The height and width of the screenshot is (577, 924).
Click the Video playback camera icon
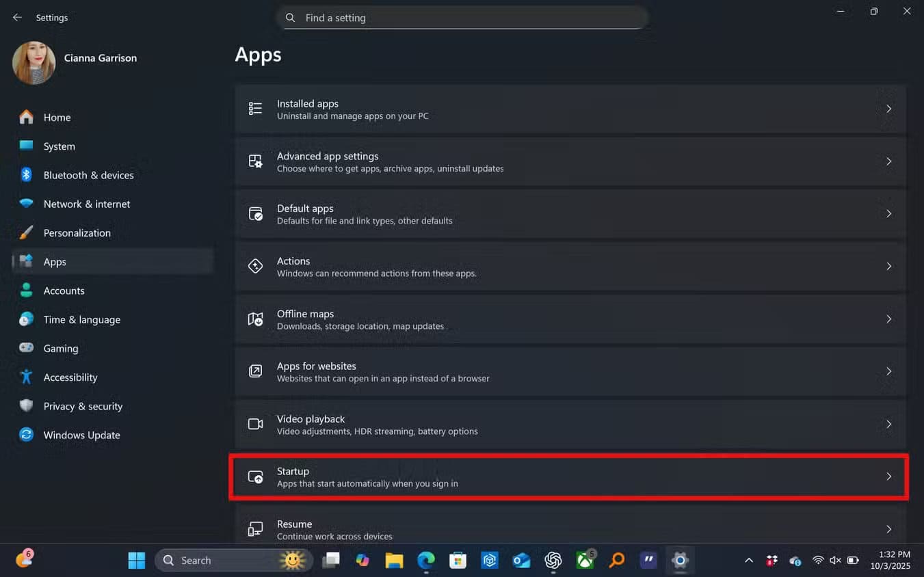click(x=255, y=425)
